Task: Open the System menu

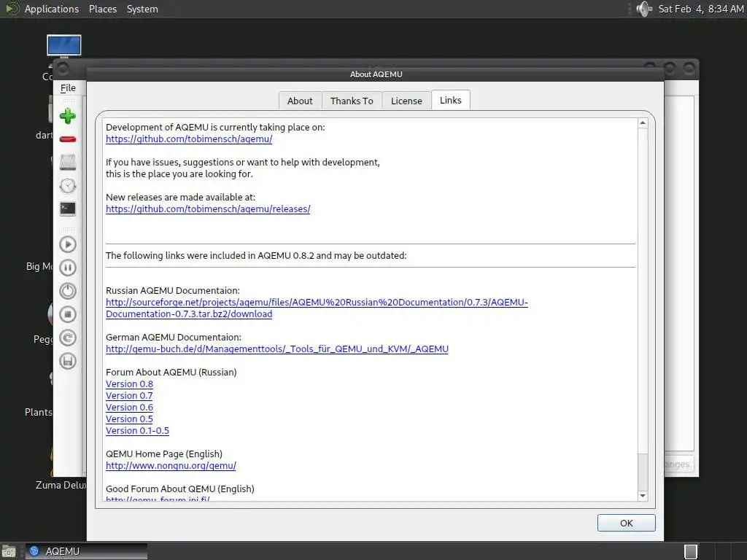Action: 142,9
